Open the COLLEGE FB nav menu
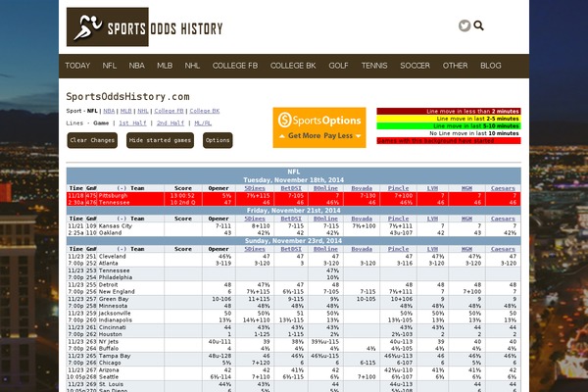 [235, 66]
